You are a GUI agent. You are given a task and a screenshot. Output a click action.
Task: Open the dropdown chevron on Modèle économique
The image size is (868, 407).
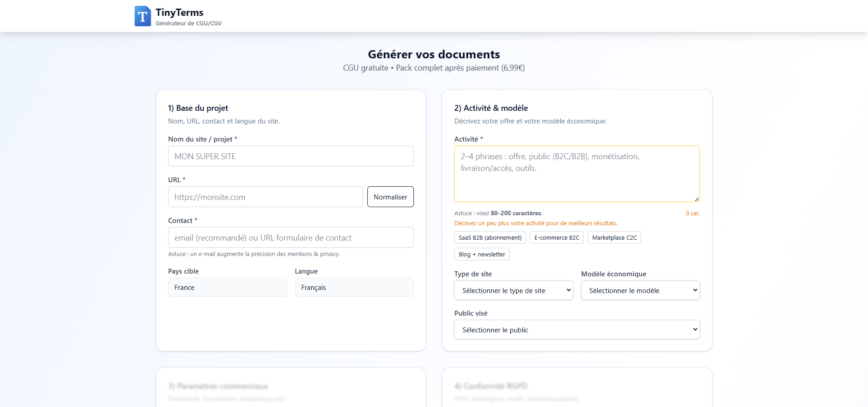click(x=694, y=290)
